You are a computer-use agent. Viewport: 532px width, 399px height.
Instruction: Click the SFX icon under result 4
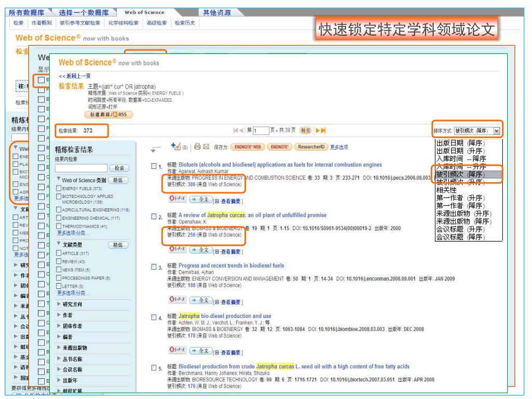pos(178,350)
